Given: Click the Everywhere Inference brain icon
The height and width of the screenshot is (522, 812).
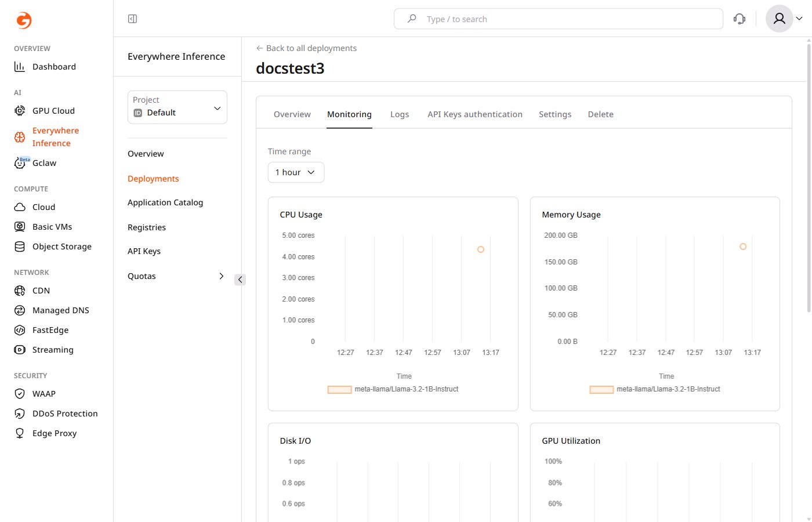Looking at the screenshot, I should [x=20, y=137].
